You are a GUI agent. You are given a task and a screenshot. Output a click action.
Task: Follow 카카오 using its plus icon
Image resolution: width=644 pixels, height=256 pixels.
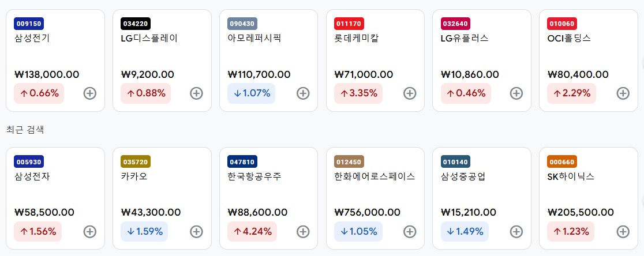[x=196, y=232]
